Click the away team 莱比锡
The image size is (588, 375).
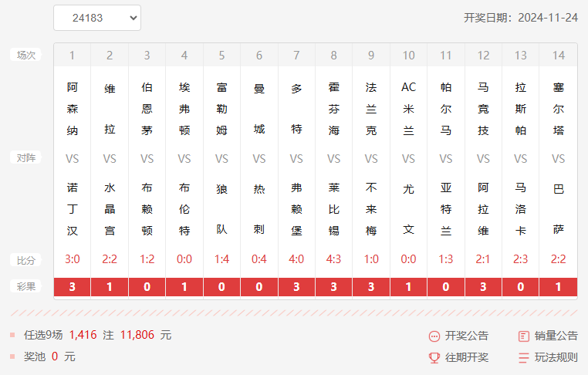point(333,209)
